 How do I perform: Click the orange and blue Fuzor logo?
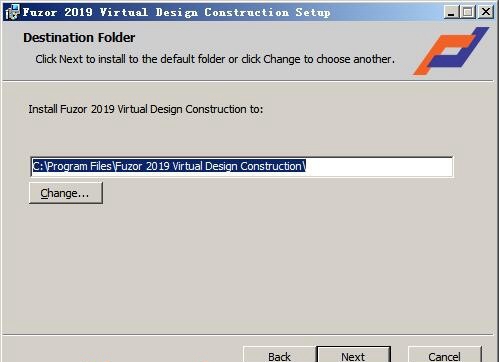[451, 51]
